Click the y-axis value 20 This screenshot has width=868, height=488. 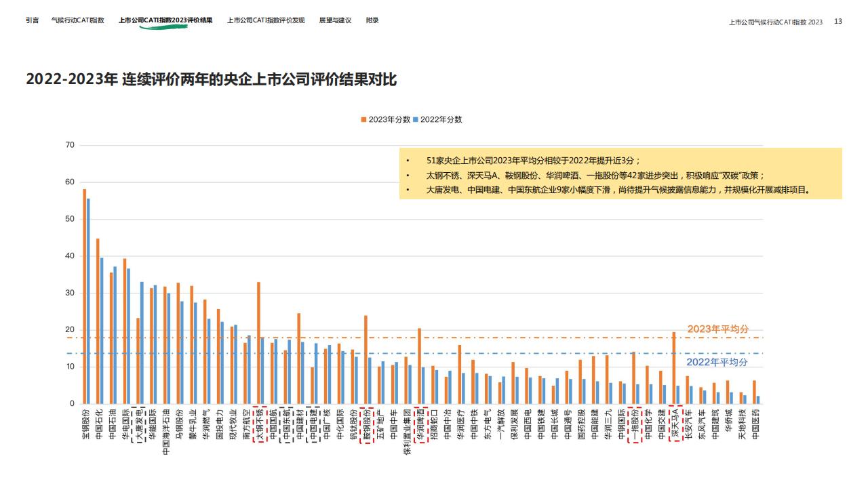click(x=70, y=330)
